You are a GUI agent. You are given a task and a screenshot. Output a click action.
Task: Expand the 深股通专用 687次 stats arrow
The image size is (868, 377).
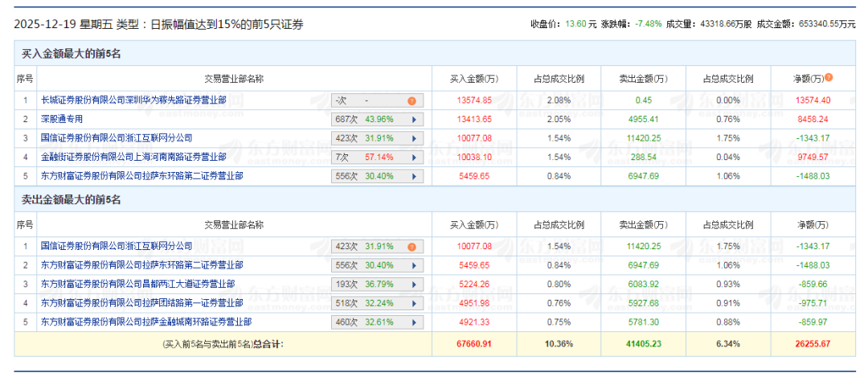415,120
